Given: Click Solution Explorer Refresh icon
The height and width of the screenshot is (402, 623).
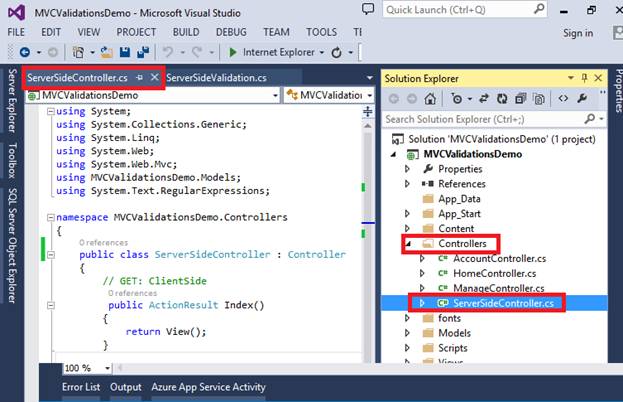Looking at the screenshot, I should [x=502, y=99].
